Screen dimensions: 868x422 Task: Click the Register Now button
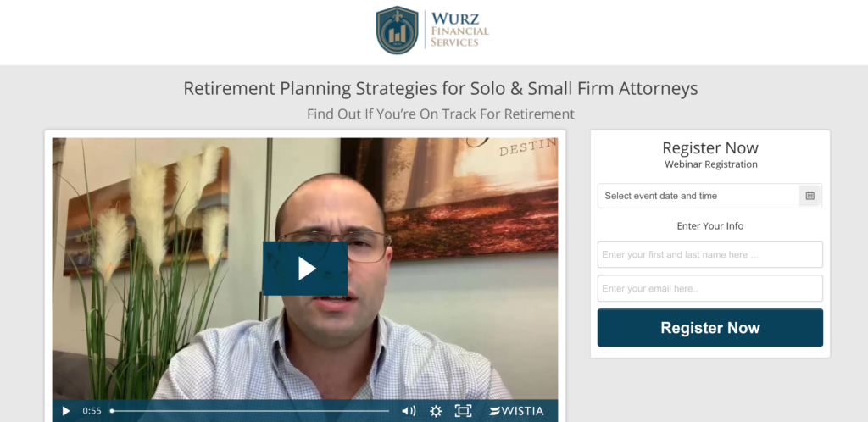coord(709,327)
